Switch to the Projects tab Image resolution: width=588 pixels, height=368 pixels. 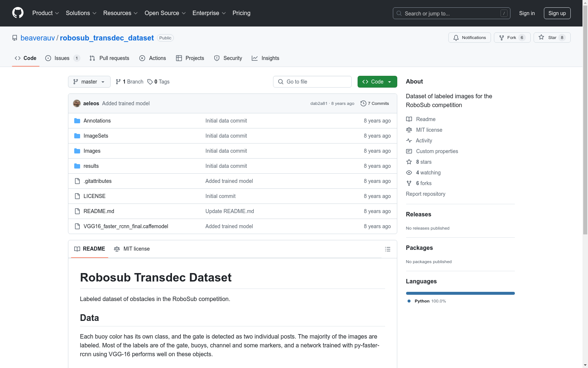190,58
